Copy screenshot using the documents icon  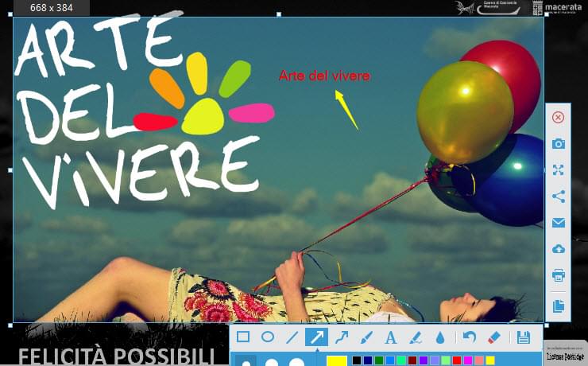tap(558, 306)
